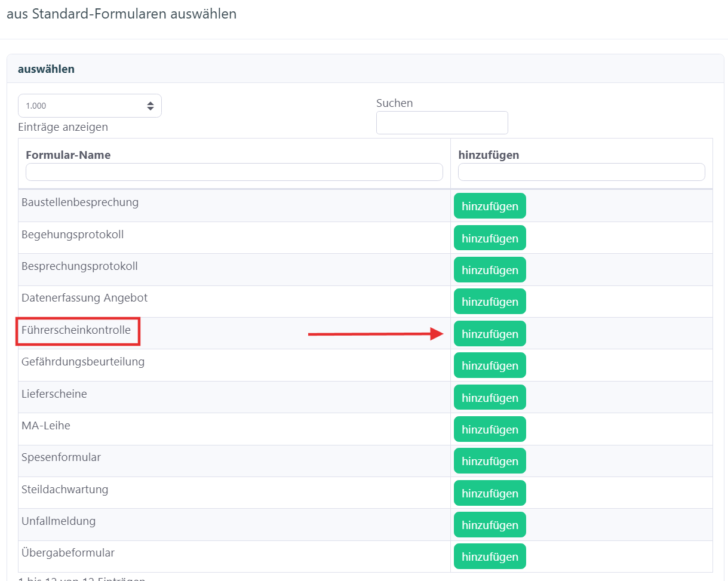Image resolution: width=728 pixels, height=581 pixels.
Task: Add the MA-Leihe form
Action: click(x=490, y=429)
